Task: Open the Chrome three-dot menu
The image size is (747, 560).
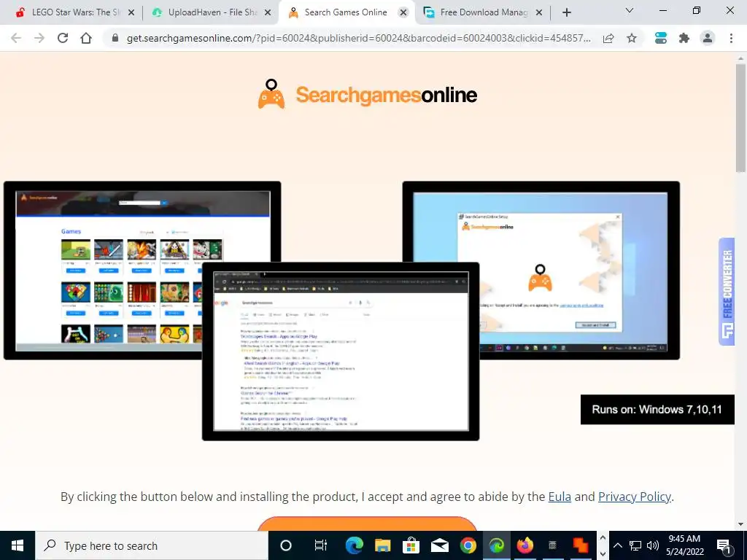Action: point(731,38)
